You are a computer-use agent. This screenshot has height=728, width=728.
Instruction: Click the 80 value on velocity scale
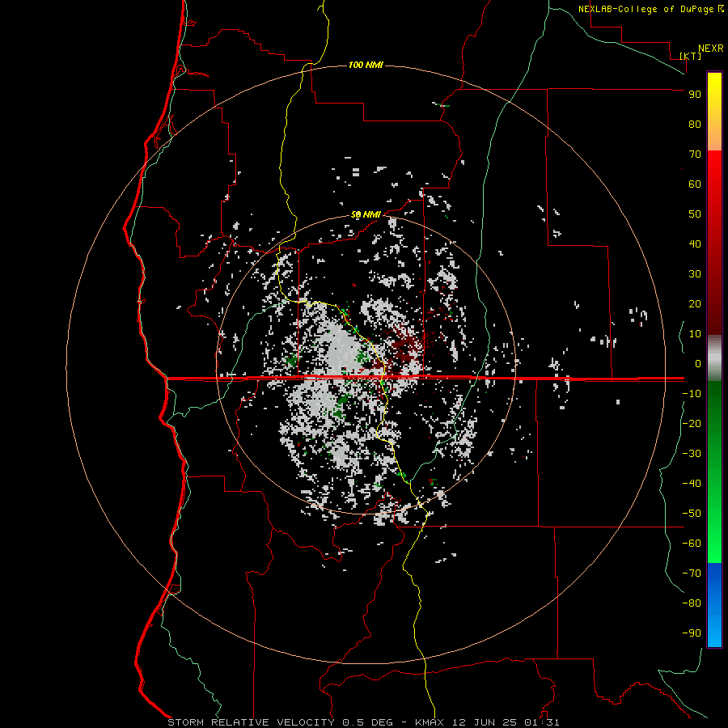coord(695,125)
